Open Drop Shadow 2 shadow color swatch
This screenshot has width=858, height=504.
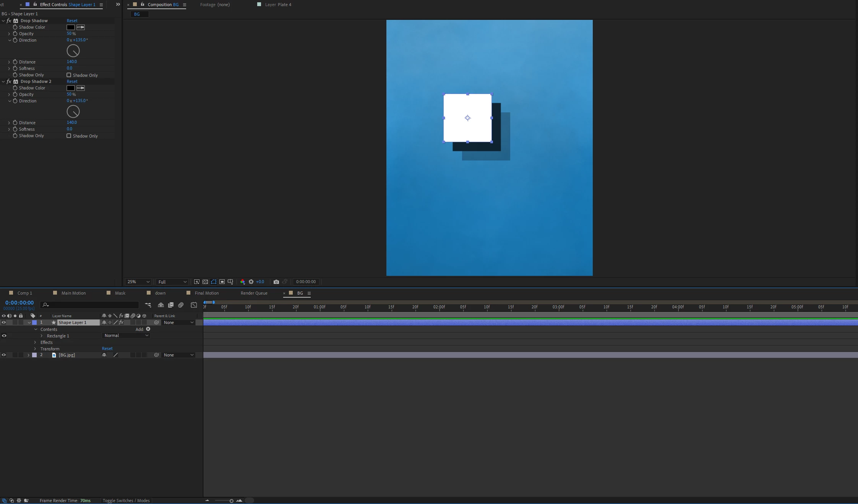pos(71,88)
